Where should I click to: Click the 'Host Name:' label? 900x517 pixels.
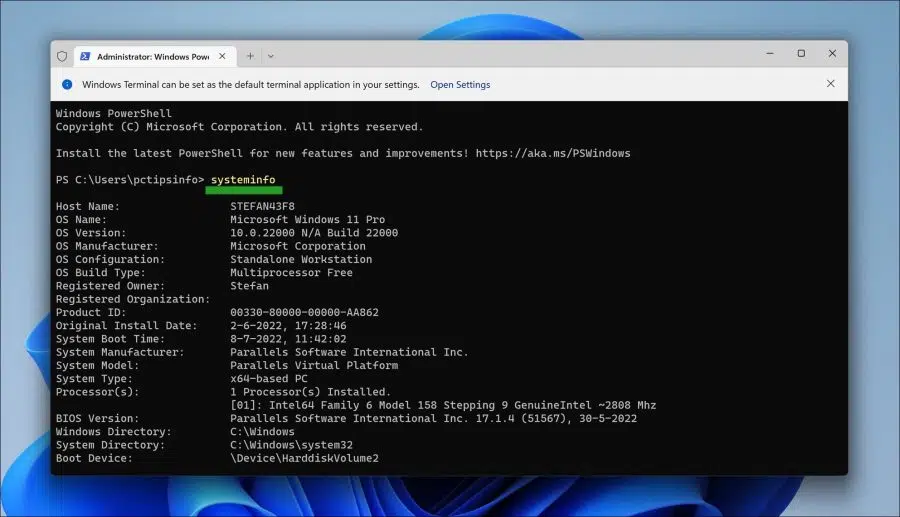(88, 206)
